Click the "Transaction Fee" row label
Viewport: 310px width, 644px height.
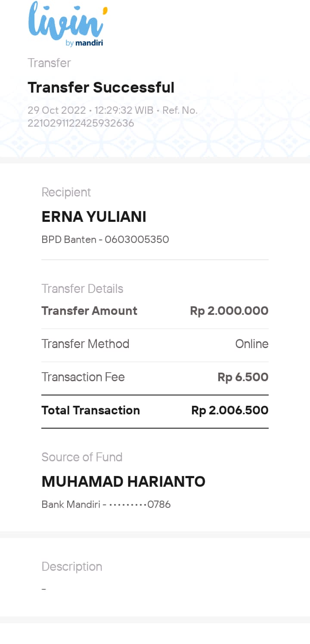pyautogui.click(x=83, y=377)
